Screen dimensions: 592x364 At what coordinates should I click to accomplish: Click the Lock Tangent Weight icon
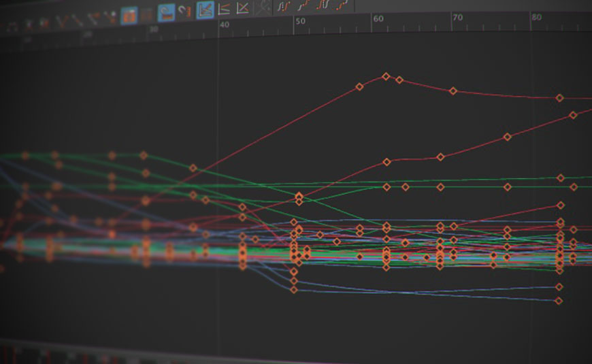110,17
